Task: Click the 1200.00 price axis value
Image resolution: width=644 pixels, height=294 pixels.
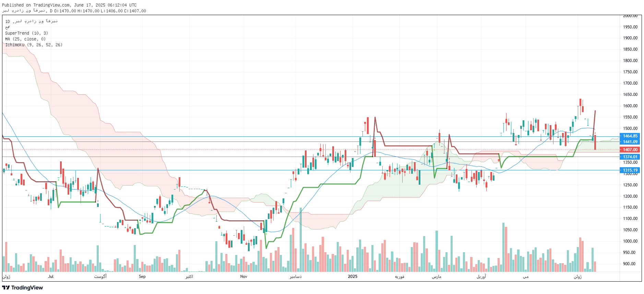Action: (630, 196)
